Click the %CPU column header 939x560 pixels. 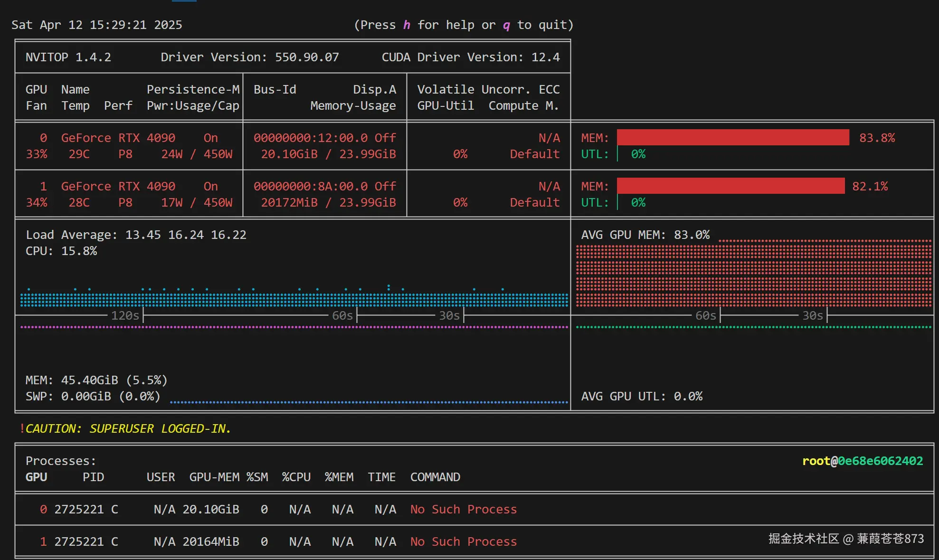(296, 477)
